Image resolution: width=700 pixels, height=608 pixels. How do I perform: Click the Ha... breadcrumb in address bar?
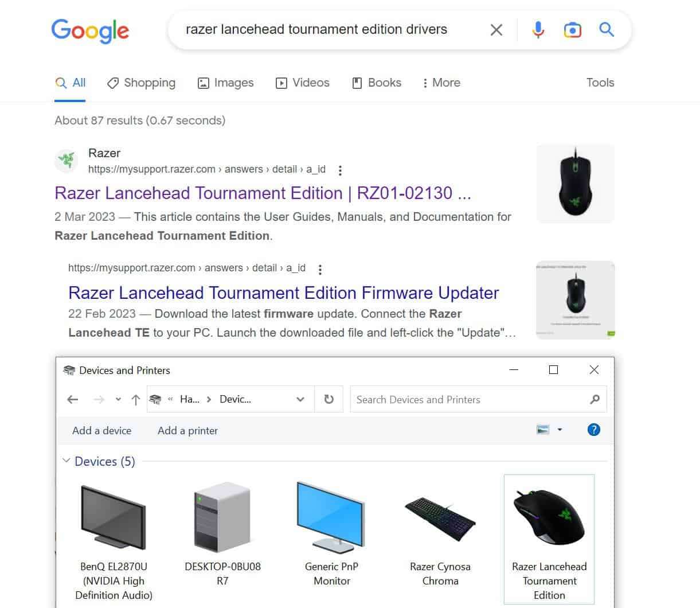pos(190,399)
